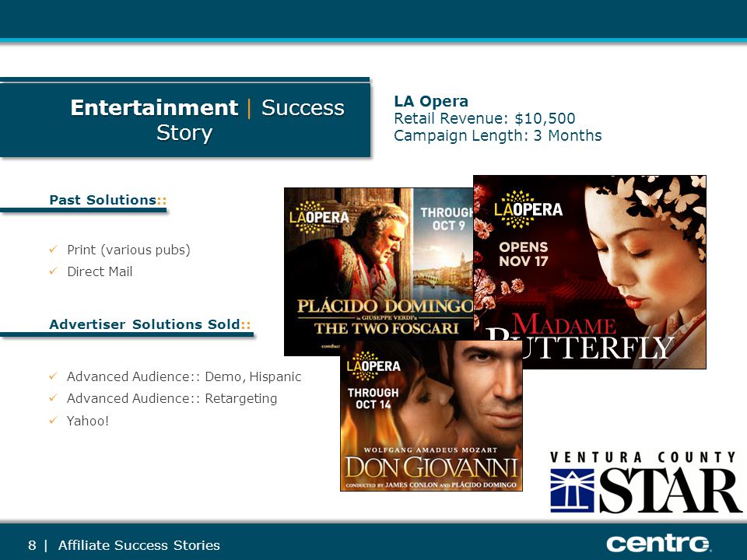
Task: Select the Don Giovanni ad image
Action: [431, 415]
